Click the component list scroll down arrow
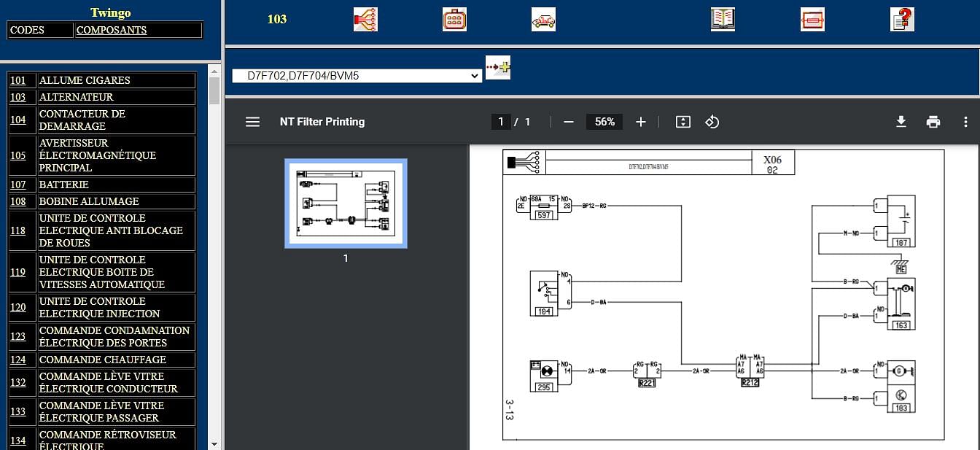Screen dimensions: 980x450 coord(214,443)
